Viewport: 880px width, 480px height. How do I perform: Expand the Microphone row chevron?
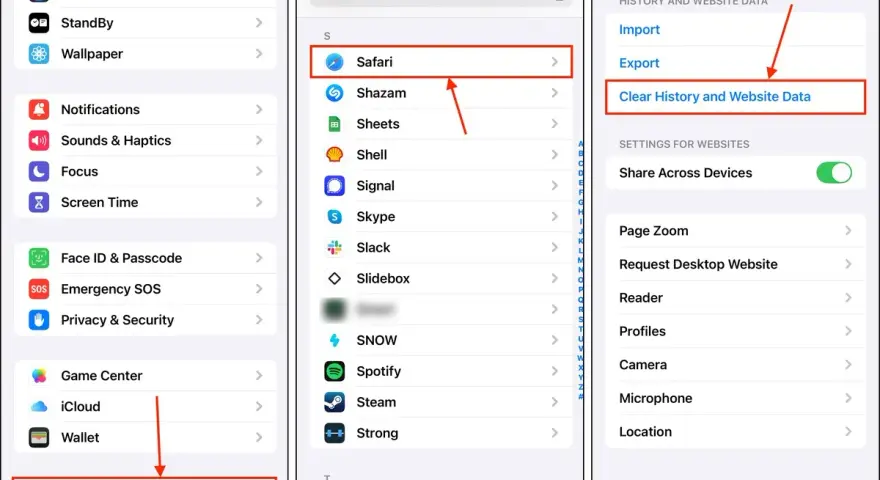[x=848, y=398]
